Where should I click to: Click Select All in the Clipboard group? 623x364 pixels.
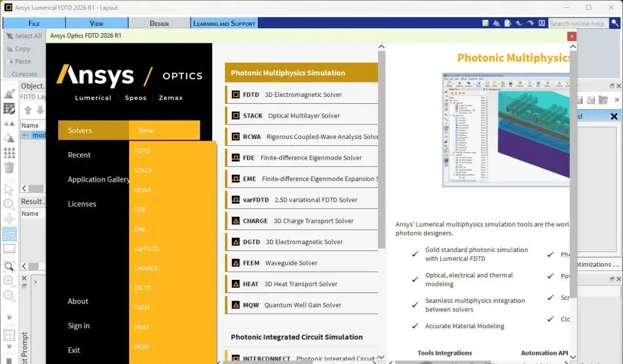[x=24, y=36]
